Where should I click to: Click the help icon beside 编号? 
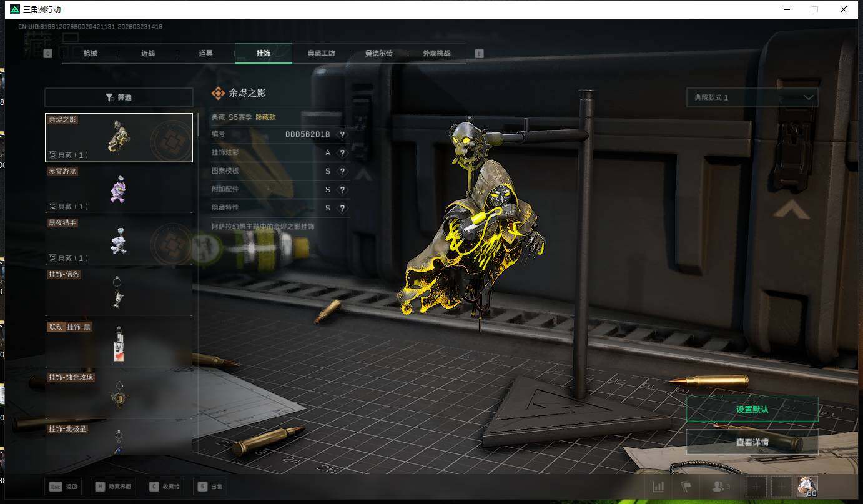point(342,134)
